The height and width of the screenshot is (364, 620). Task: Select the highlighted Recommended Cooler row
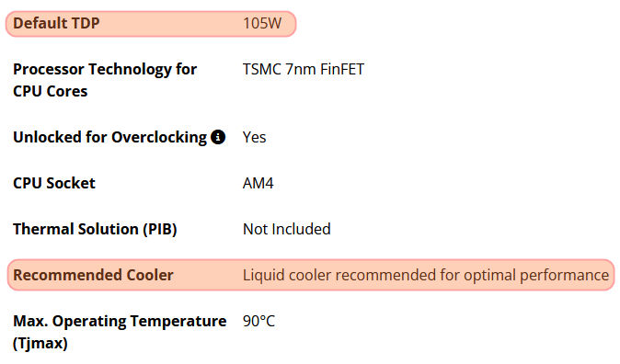[311, 275]
